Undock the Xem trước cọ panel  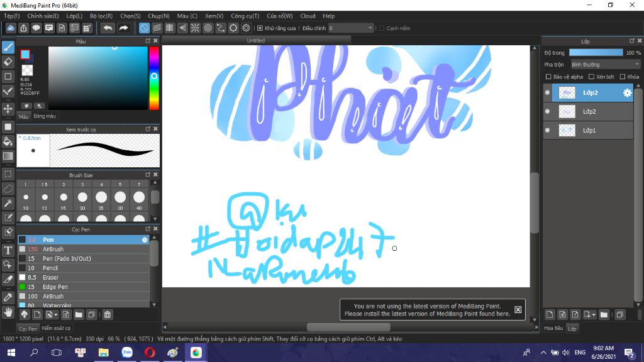click(148, 129)
